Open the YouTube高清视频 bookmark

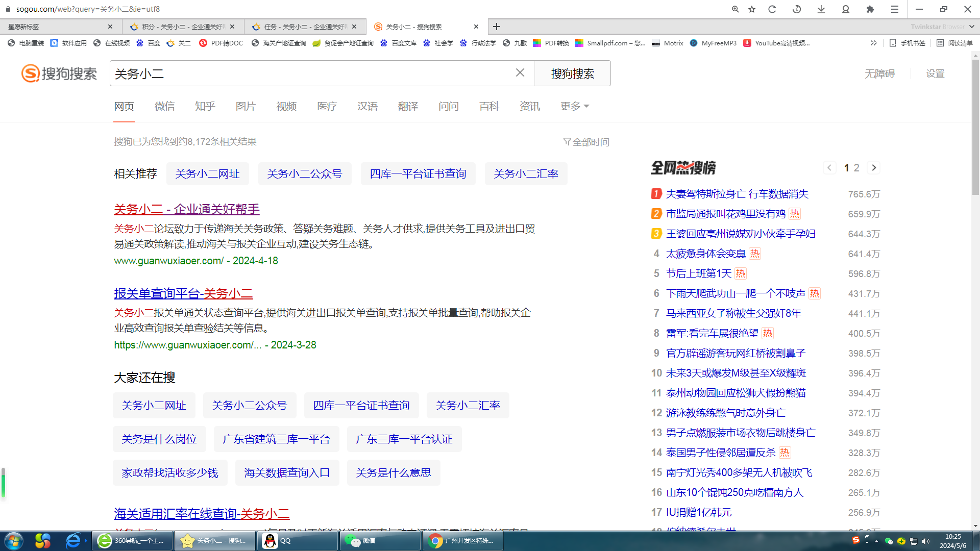tap(776, 43)
